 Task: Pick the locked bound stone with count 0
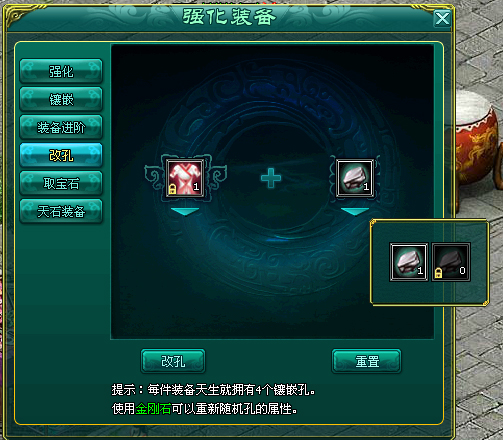click(451, 262)
